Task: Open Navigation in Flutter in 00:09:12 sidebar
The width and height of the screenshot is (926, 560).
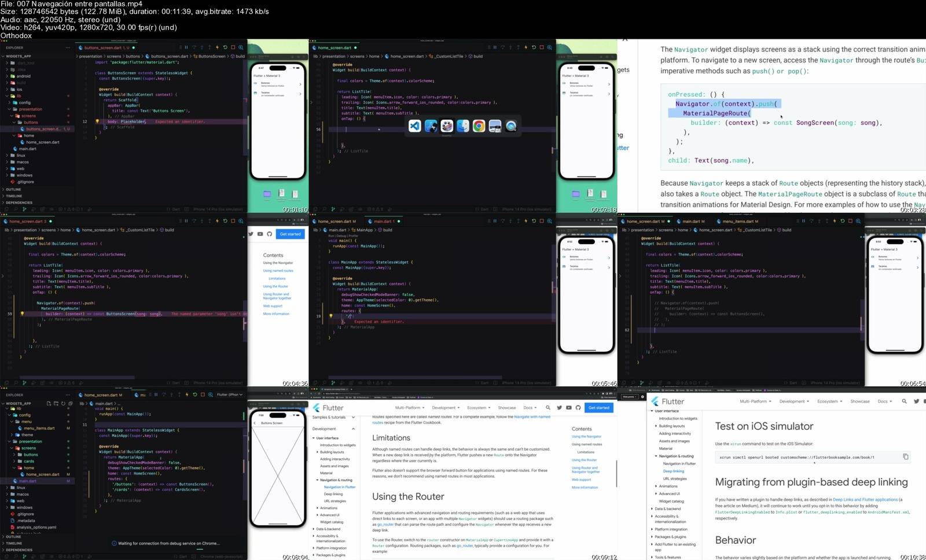Action: coord(340,487)
